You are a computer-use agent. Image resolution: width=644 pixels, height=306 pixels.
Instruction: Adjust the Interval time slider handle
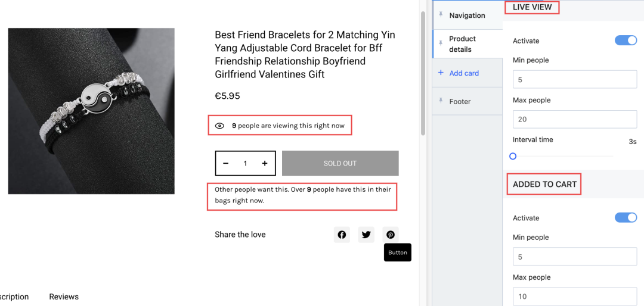[513, 157]
